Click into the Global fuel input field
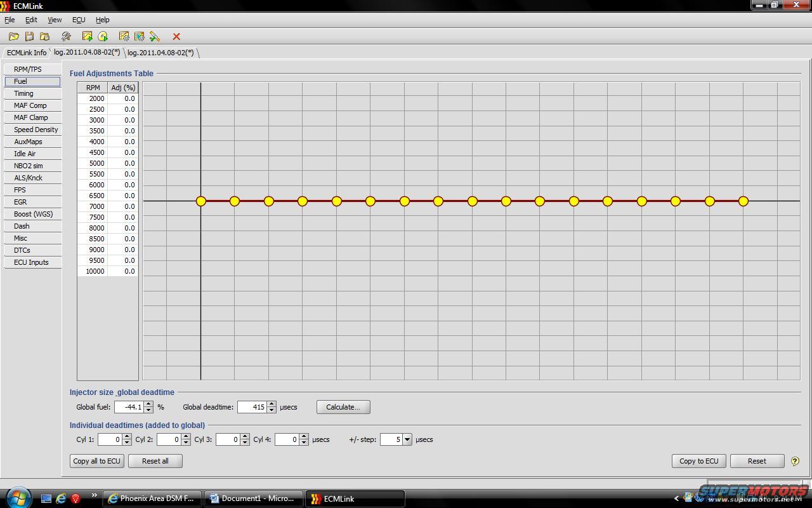 (x=129, y=407)
